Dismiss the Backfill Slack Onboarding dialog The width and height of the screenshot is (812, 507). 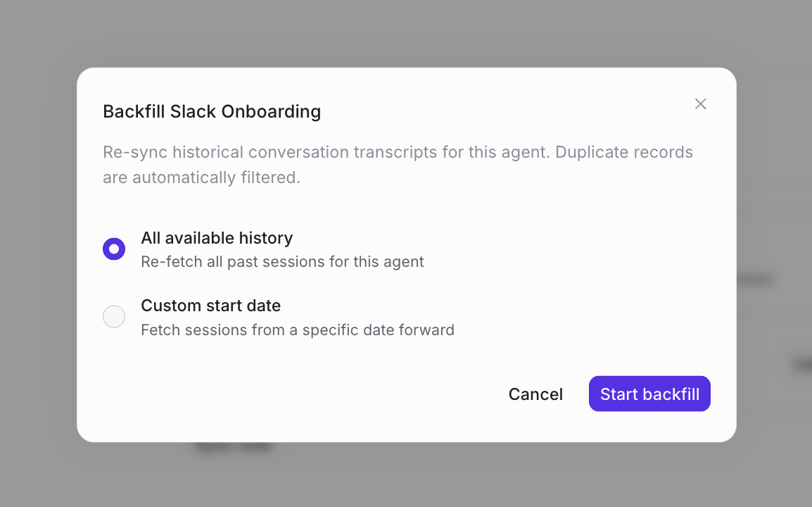click(700, 104)
